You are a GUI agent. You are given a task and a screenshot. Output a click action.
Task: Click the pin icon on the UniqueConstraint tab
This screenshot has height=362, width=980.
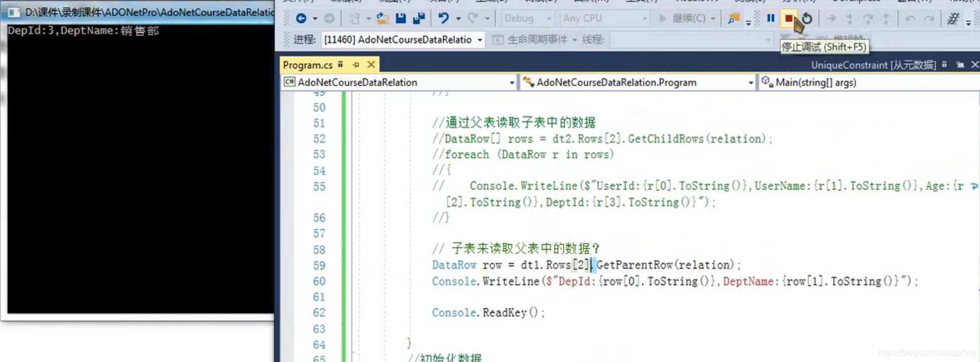coord(960,65)
